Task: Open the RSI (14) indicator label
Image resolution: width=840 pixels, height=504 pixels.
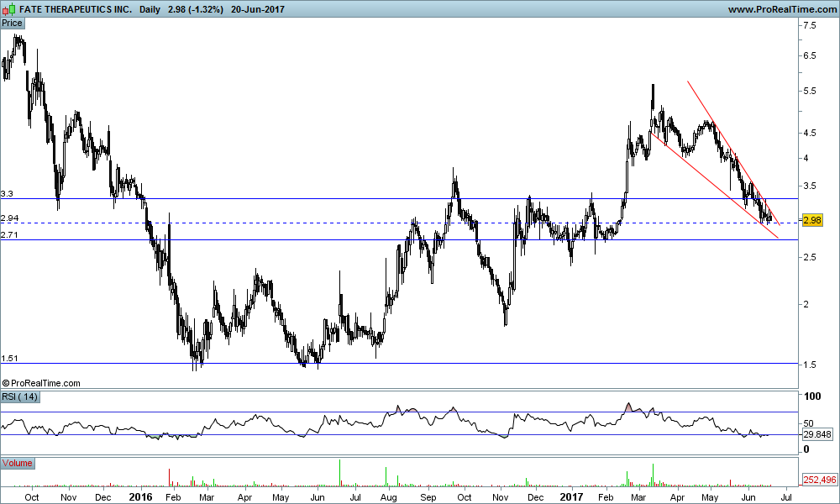Action: tap(20, 396)
